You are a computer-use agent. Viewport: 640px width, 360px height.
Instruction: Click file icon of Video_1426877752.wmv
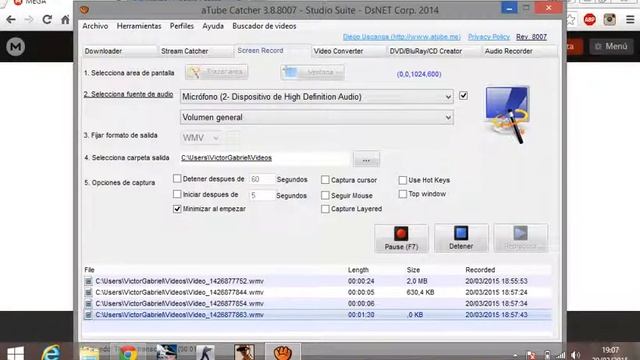(x=88, y=281)
